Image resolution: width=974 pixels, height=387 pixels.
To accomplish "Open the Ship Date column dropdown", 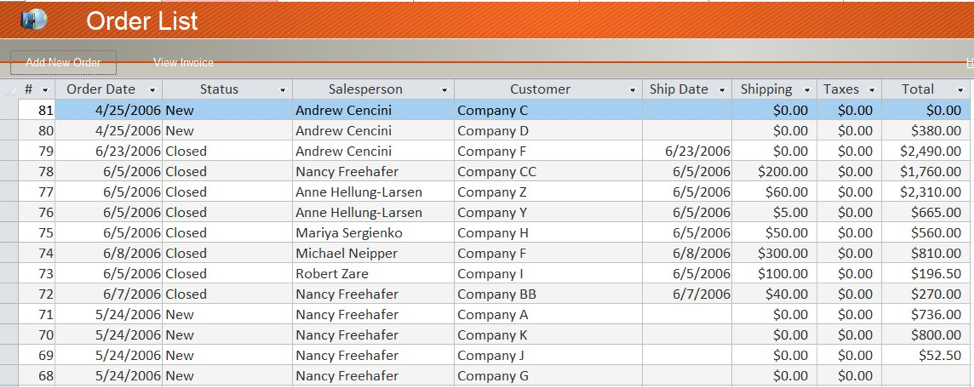I will (722, 90).
